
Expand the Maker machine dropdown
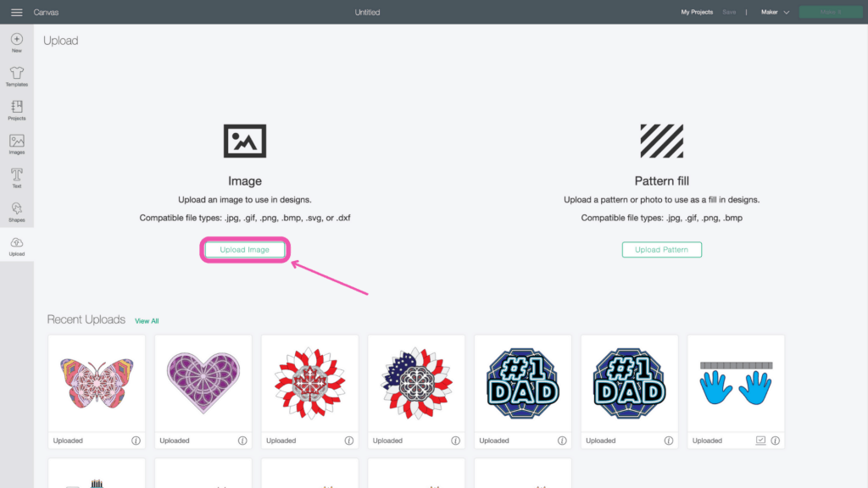pos(775,12)
